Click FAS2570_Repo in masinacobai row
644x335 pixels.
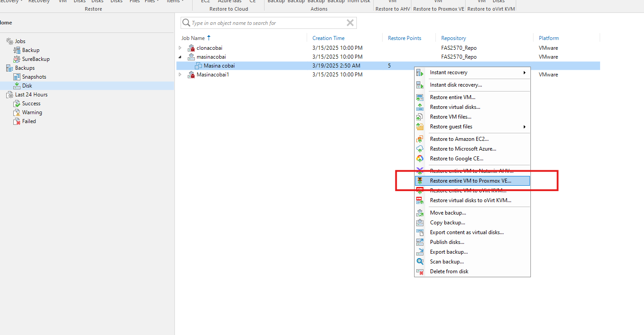[459, 57]
